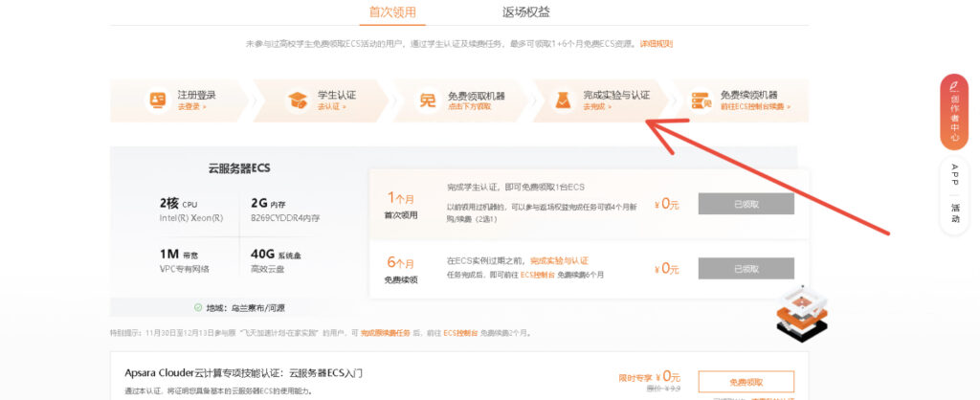Open the APP sidebar item
The image size is (980, 400).
click(954, 175)
